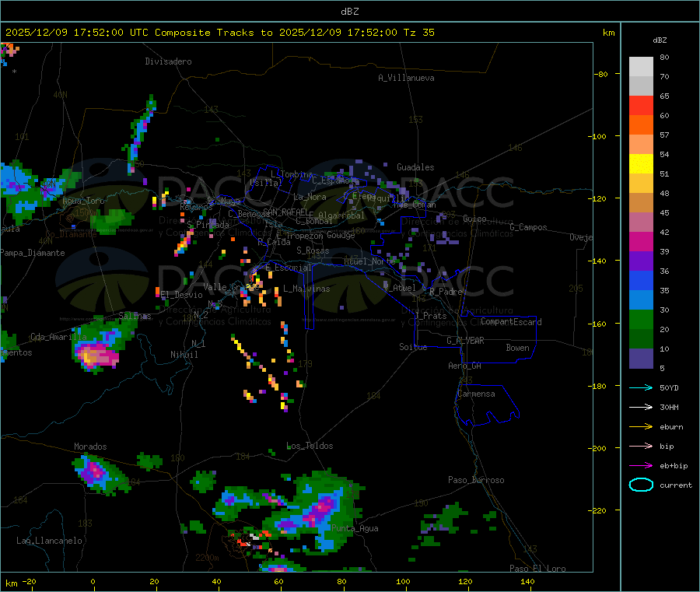This screenshot has width=700, height=592.
Task: Click the Paso_El_Loro place label
Action: pyautogui.click(x=538, y=569)
